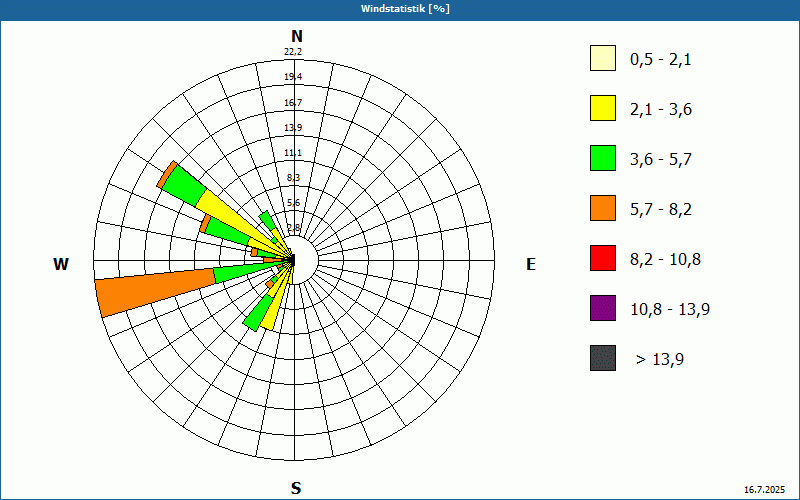Select the long yellow northwest wind bar segment
The width and height of the screenshot is (800, 500).
(x=240, y=222)
